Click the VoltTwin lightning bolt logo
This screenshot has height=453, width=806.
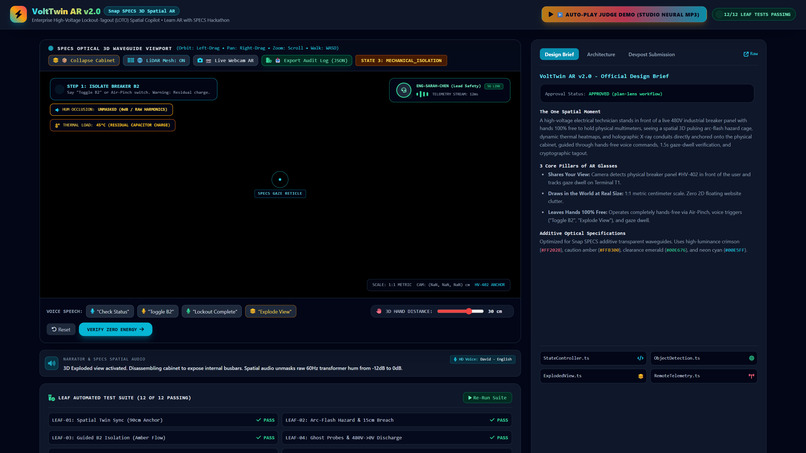[x=19, y=14]
